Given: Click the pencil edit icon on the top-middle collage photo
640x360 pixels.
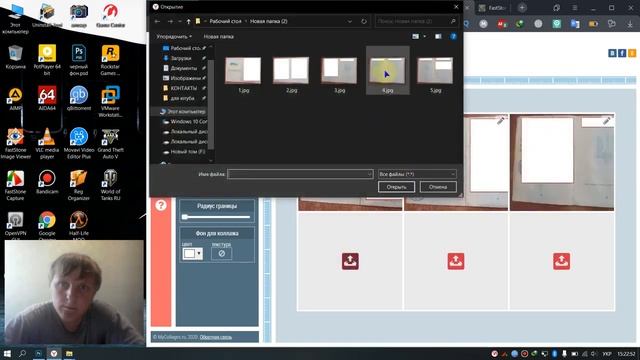Looking at the screenshot, I should click(500, 120).
